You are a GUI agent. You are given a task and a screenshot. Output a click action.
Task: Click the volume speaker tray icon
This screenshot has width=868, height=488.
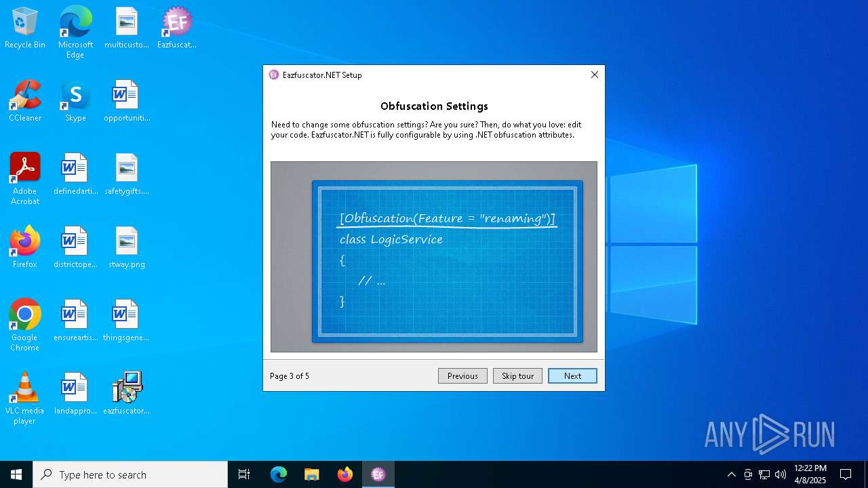(781, 474)
